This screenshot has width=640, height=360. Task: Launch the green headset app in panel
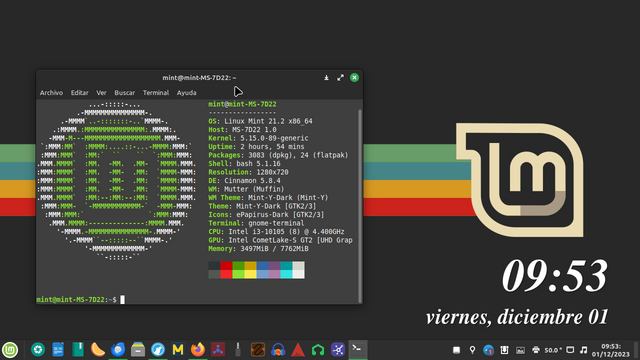click(318, 350)
